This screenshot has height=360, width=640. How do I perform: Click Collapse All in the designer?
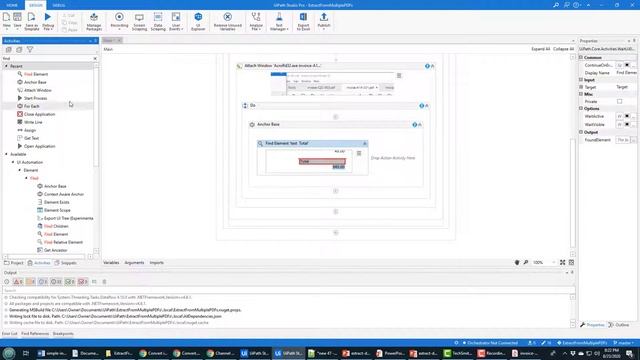point(563,49)
